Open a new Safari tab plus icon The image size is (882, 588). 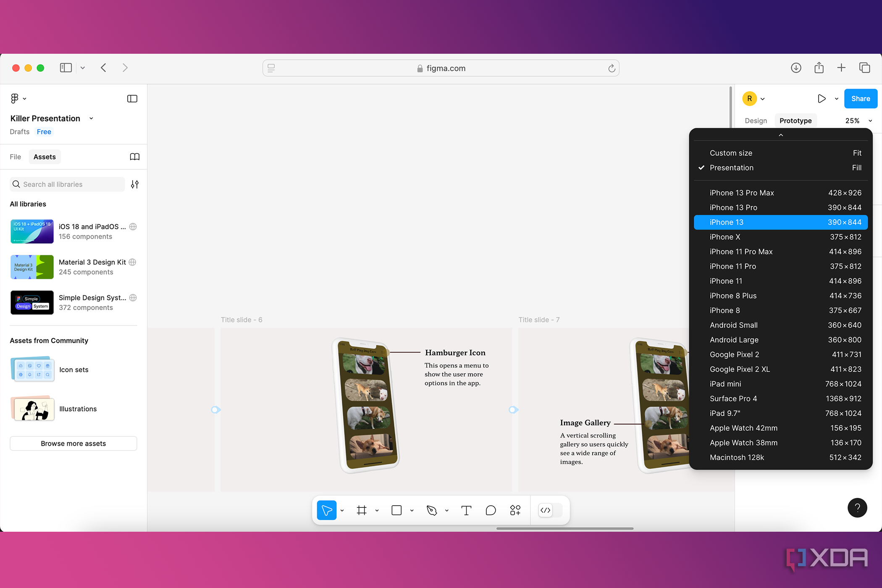(x=841, y=68)
